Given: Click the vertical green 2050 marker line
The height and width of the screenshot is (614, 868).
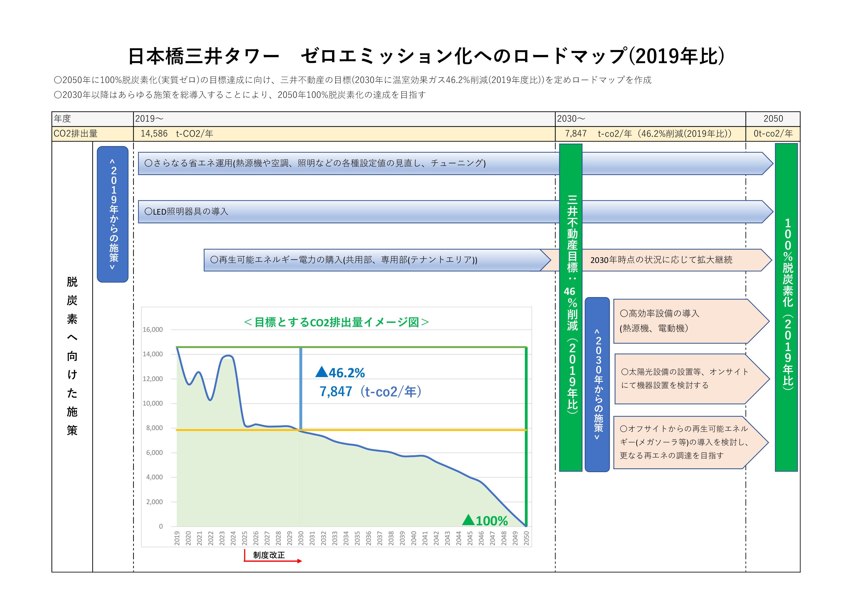Looking at the screenshot, I should click(x=526, y=436).
